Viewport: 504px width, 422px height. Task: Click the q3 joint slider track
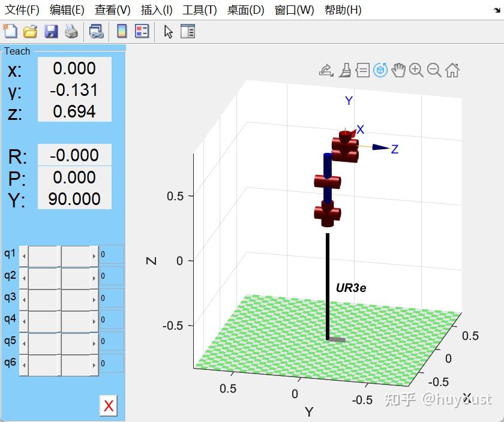pos(59,299)
